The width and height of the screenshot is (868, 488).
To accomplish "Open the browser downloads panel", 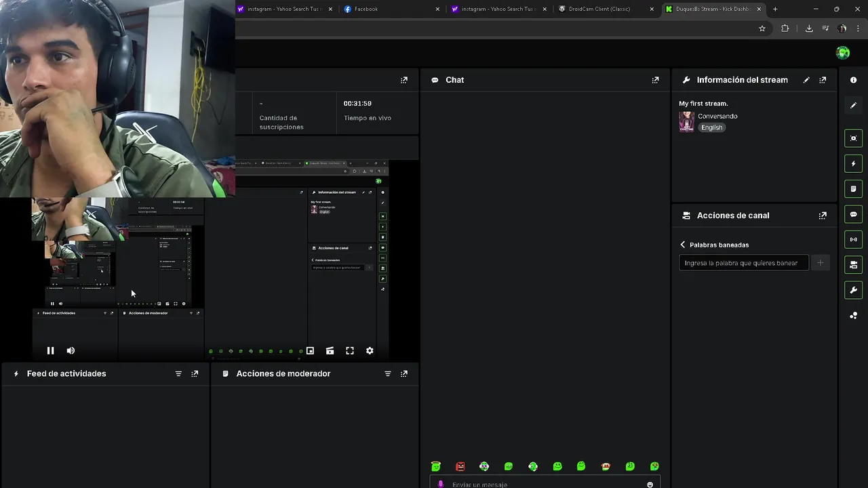I will pos(809,28).
